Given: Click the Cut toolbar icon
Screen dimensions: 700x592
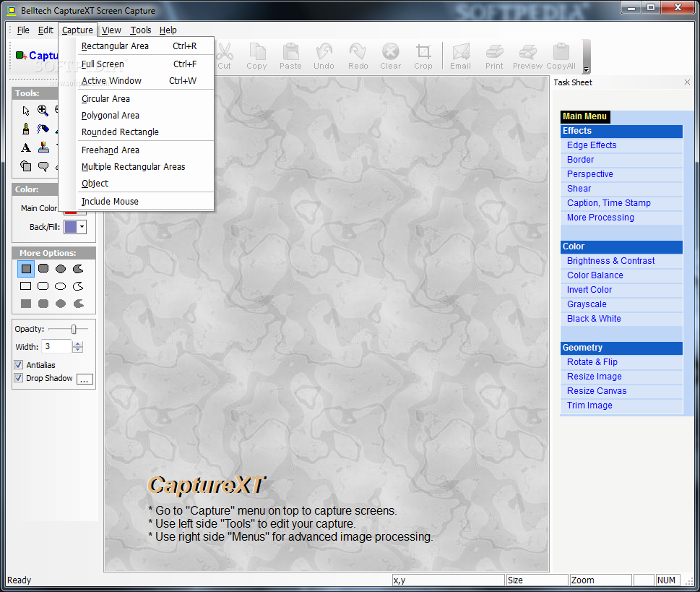Looking at the screenshot, I should coord(224,56).
